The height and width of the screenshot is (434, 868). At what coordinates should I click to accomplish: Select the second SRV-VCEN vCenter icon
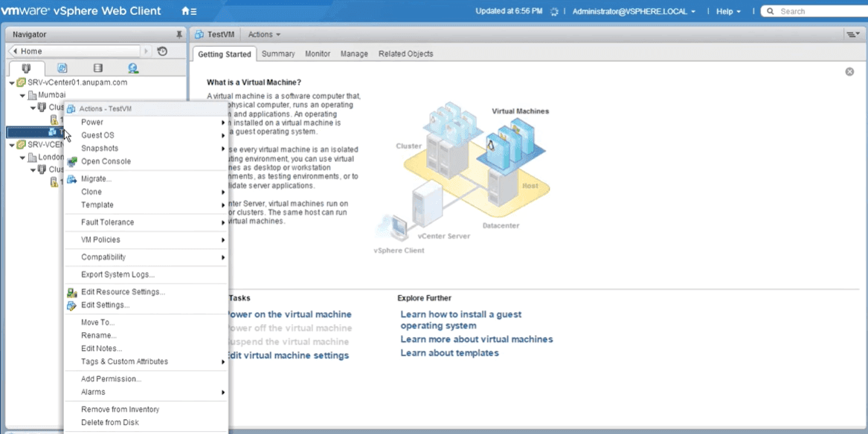[22, 144]
